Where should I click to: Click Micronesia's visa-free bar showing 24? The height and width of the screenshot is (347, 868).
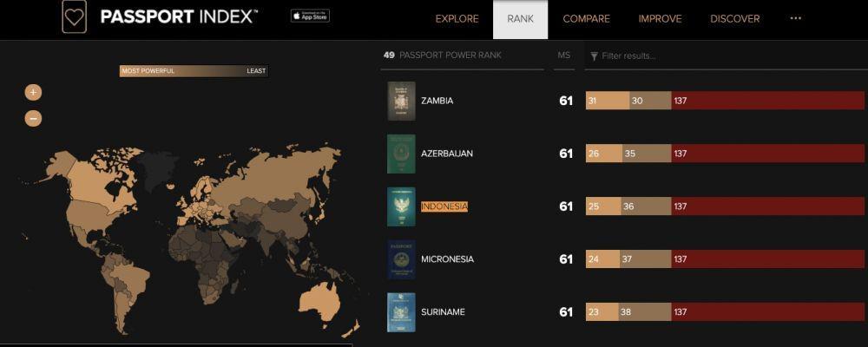point(602,259)
